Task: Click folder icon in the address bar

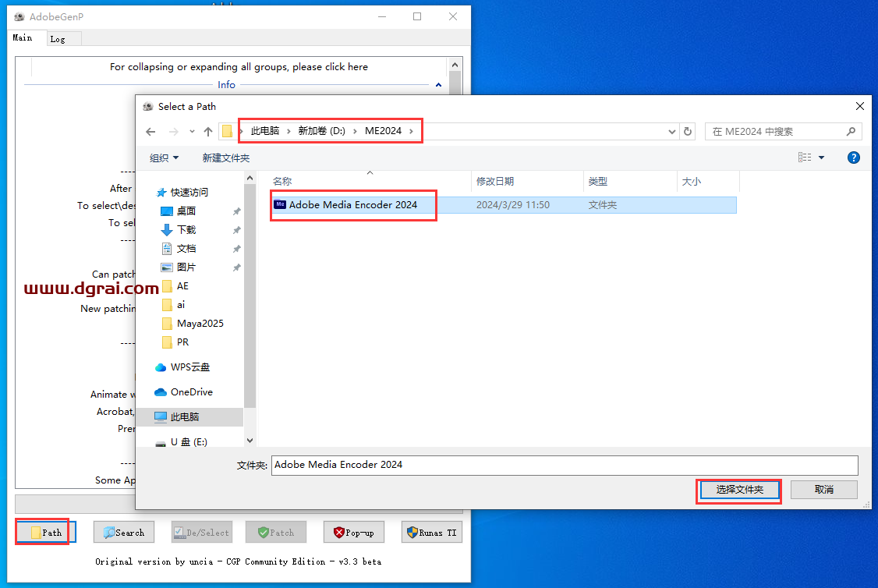Action: click(227, 132)
